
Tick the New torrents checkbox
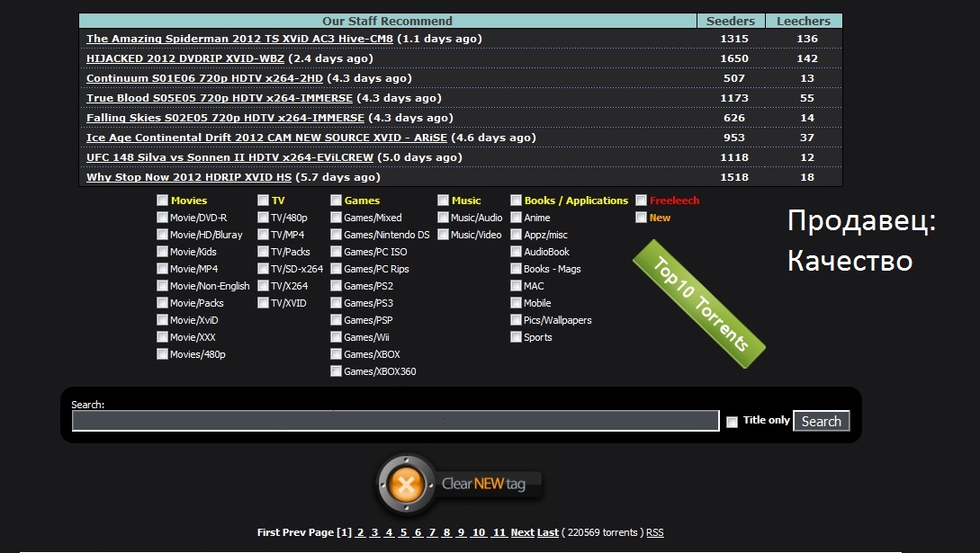tap(642, 218)
